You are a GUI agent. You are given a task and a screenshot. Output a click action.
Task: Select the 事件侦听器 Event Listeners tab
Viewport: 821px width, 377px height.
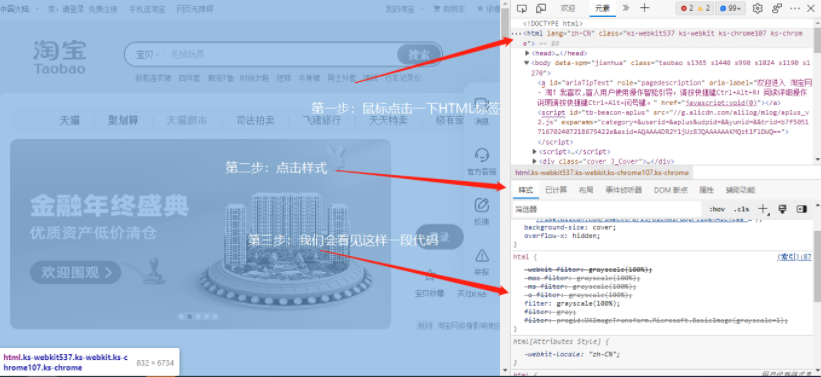(x=624, y=190)
